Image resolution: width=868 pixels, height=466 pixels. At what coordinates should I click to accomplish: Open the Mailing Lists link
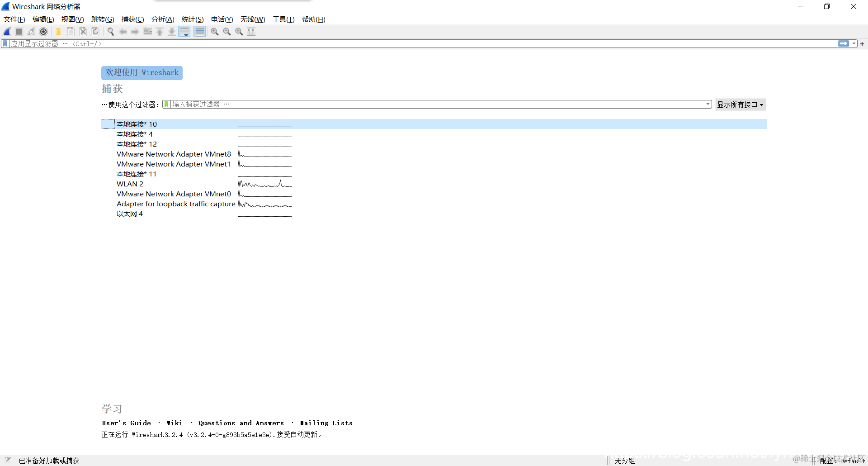click(x=326, y=423)
